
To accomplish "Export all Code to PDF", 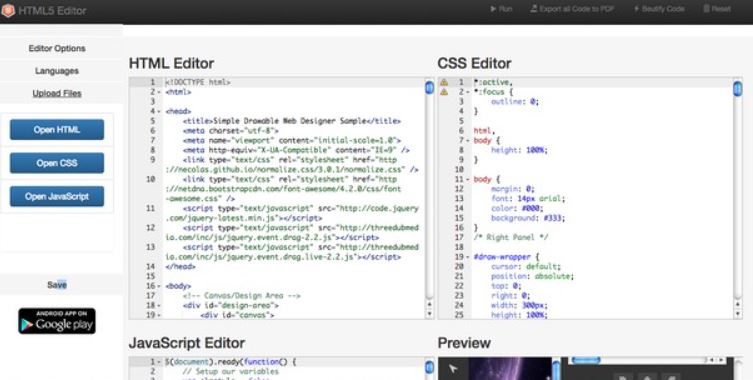I will coord(572,9).
